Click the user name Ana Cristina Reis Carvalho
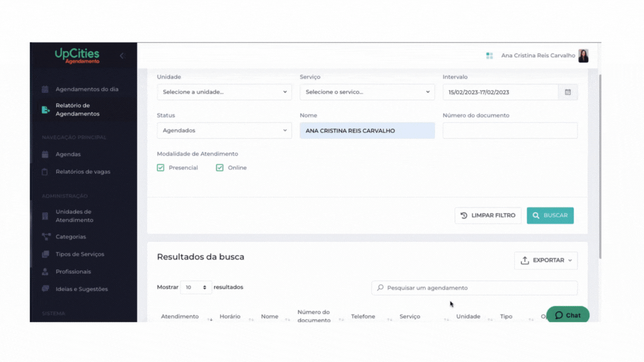Viewport: 644px width, 362px height. [x=538, y=55]
